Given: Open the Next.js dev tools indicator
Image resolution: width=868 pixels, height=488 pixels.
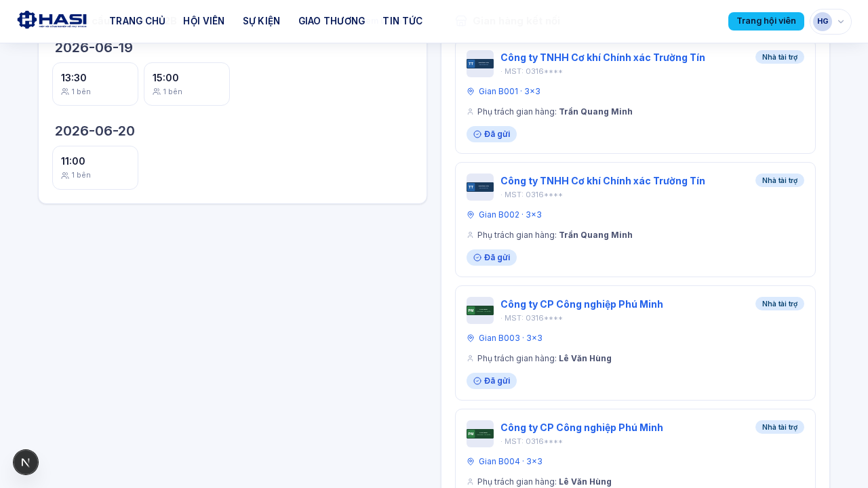Looking at the screenshot, I should click(26, 462).
